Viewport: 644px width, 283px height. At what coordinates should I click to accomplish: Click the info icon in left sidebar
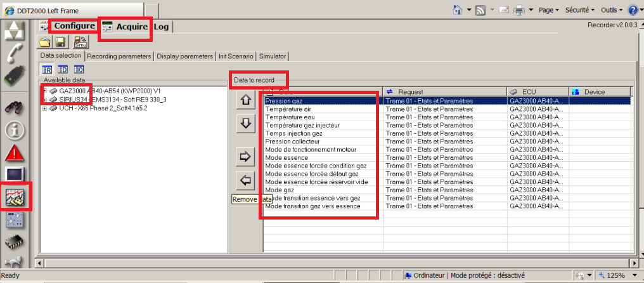point(15,131)
